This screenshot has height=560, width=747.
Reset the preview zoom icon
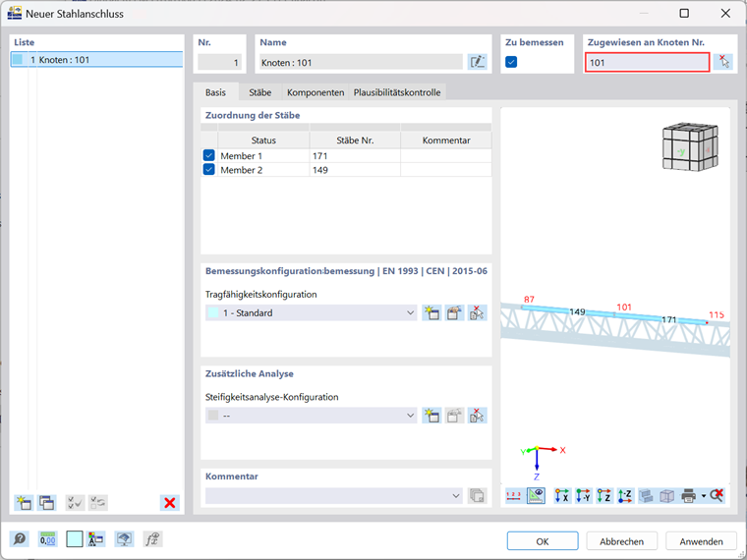point(717,496)
